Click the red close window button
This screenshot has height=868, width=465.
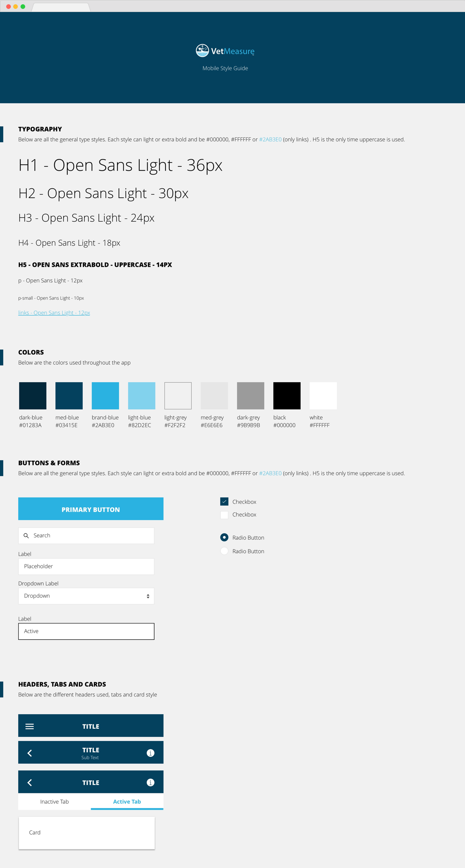9,7
